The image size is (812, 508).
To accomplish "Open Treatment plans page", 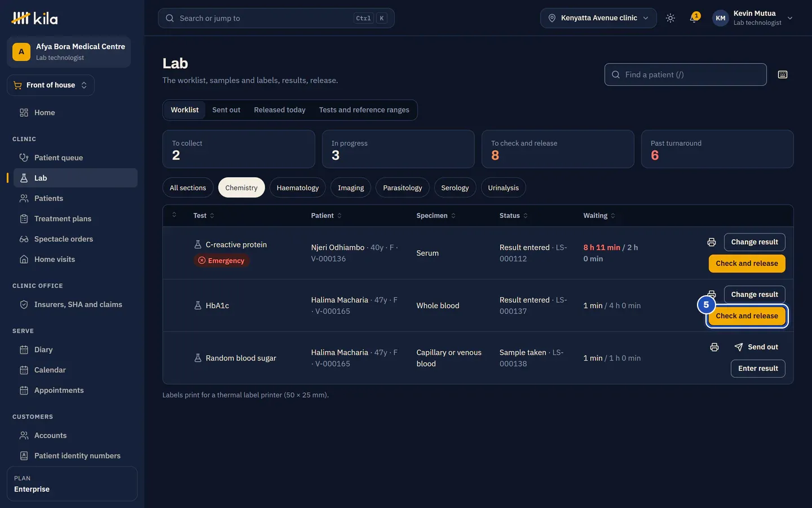I will coord(76,219).
